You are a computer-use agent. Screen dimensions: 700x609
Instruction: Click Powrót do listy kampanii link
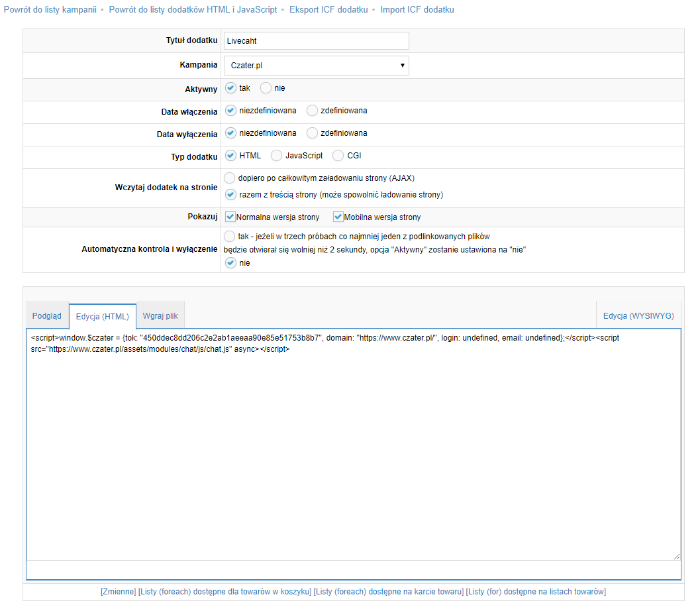click(x=50, y=10)
